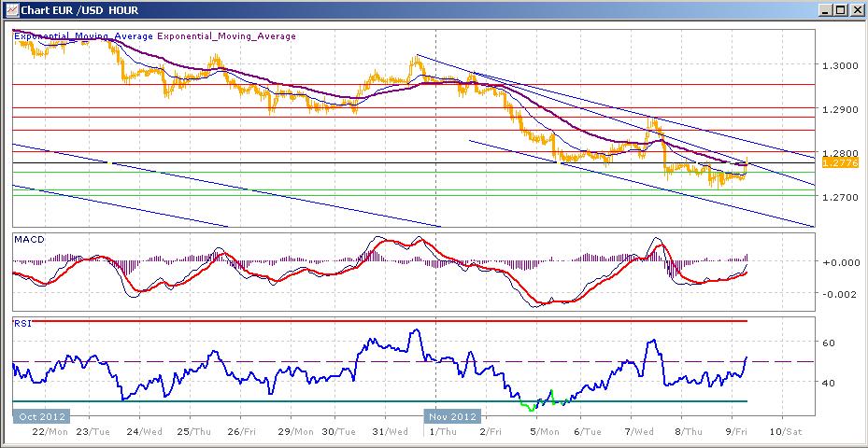Click the orange 1.2776 current price tag
868x448 pixels.
pos(836,162)
